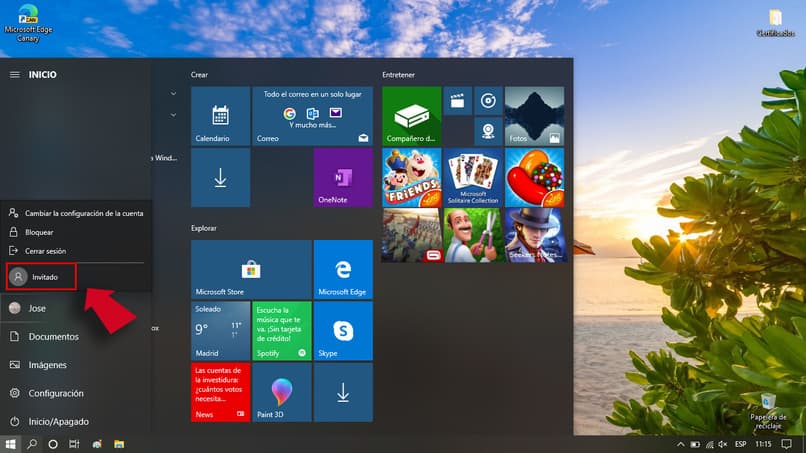806x453 pixels.
Task: Open the Seekers Notes game tile
Action: click(535, 235)
